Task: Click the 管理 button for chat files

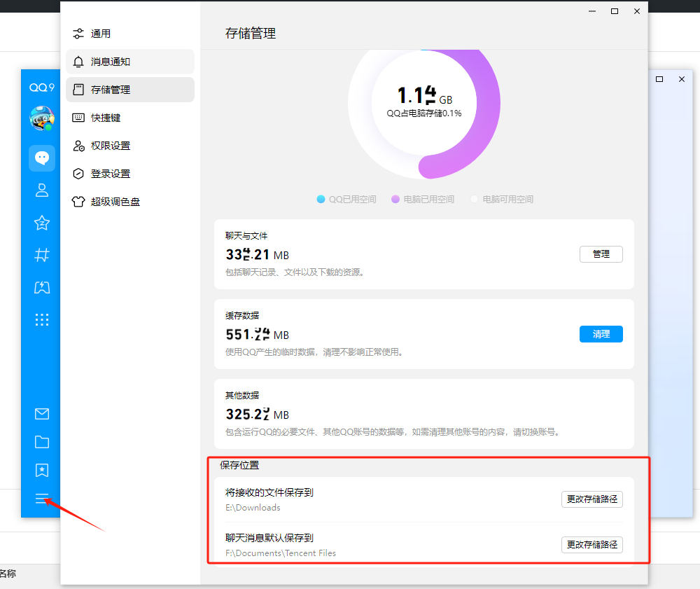Action: tap(601, 254)
